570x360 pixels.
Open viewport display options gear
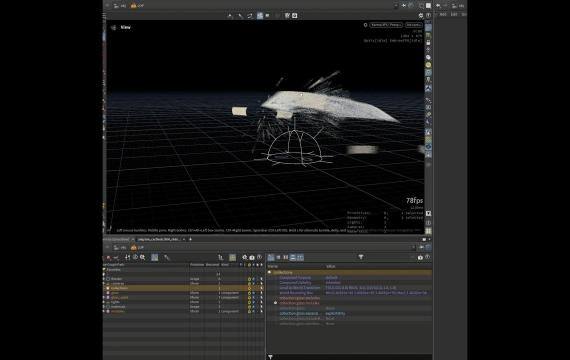(421, 16)
